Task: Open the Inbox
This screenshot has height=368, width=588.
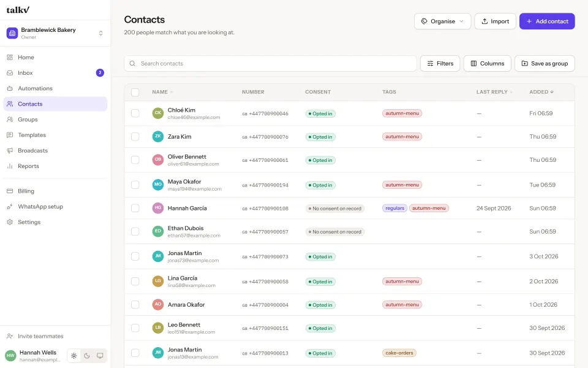Action: tap(55, 73)
